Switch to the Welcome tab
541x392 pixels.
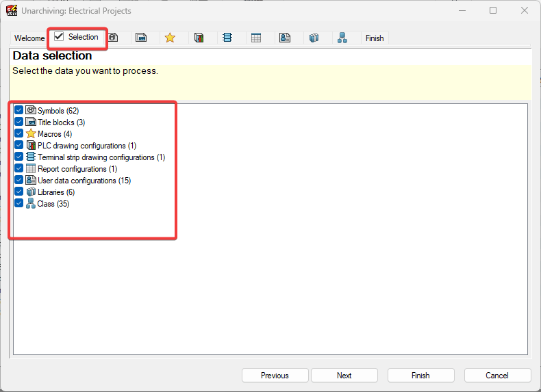[x=29, y=38]
